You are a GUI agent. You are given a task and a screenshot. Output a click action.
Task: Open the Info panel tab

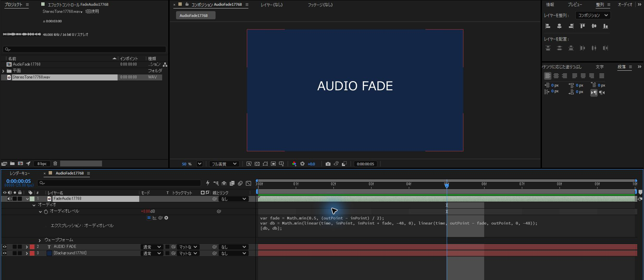(x=550, y=4)
